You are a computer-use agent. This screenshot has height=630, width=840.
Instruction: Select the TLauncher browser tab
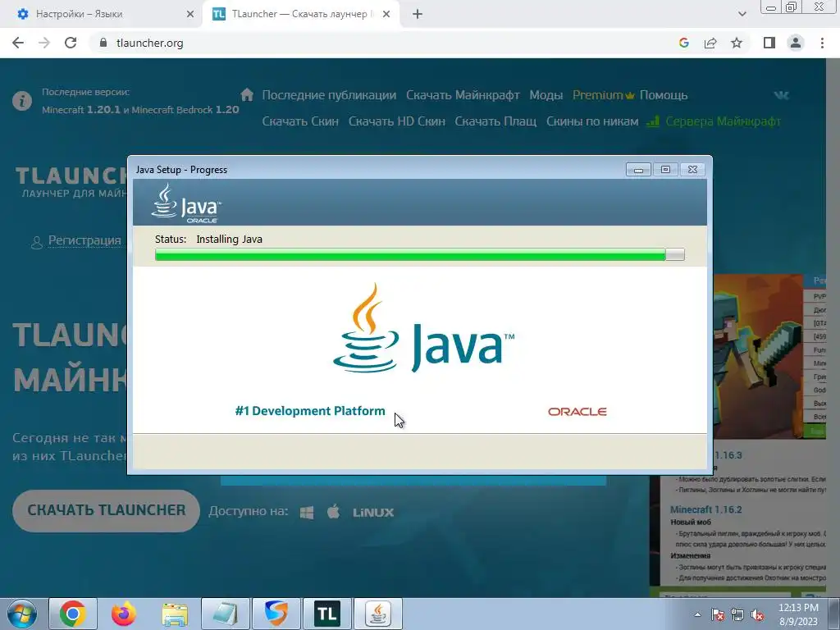point(300,14)
